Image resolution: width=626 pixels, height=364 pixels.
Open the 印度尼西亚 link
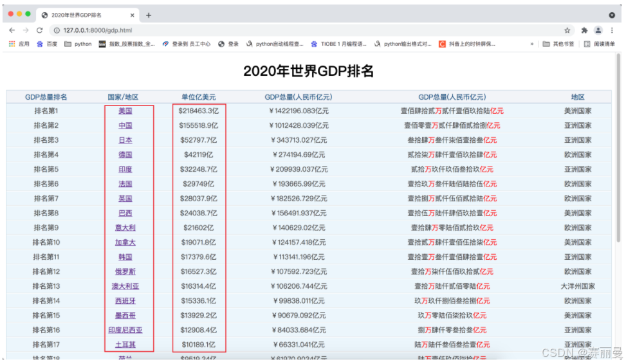pyautogui.click(x=125, y=330)
